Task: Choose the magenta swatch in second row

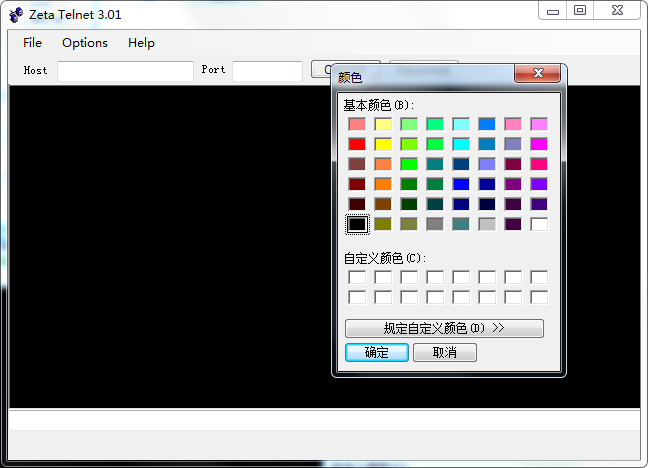Action: pyautogui.click(x=539, y=144)
